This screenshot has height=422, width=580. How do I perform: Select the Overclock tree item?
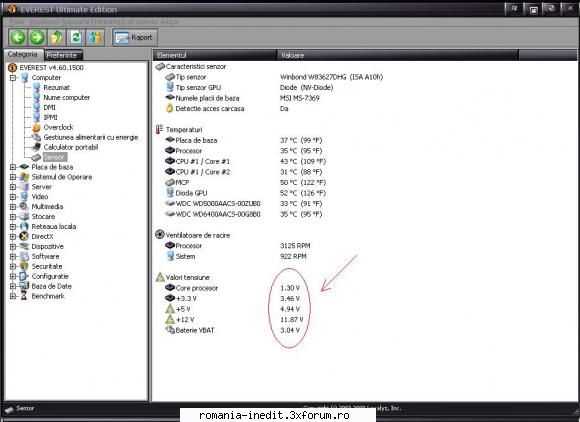[58, 127]
